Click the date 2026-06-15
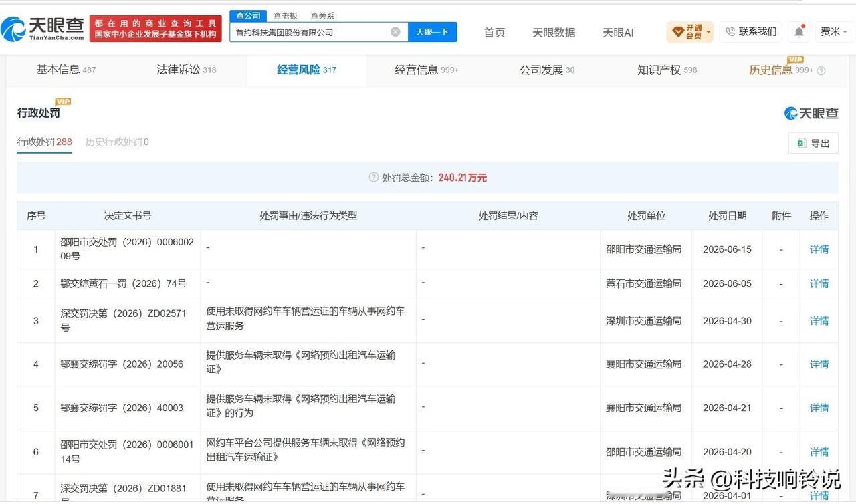The height and width of the screenshot is (504, 856). pos(728,249)
